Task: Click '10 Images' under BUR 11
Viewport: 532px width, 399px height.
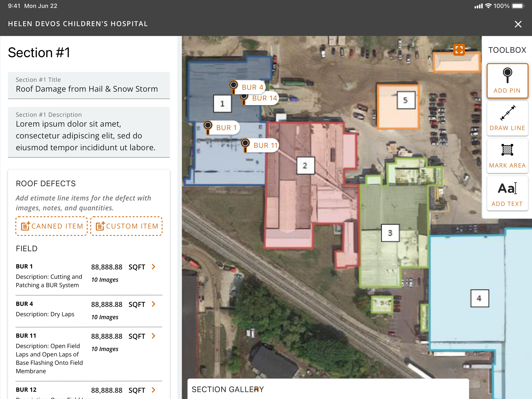Action: coord(105,349)
